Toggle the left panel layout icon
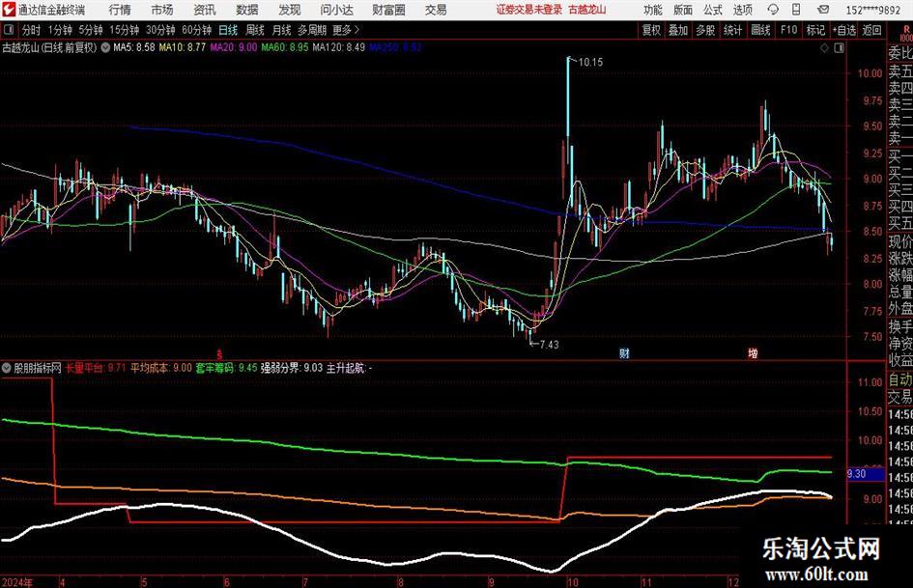This screenshot has width=913, height=588. [8, 30]
